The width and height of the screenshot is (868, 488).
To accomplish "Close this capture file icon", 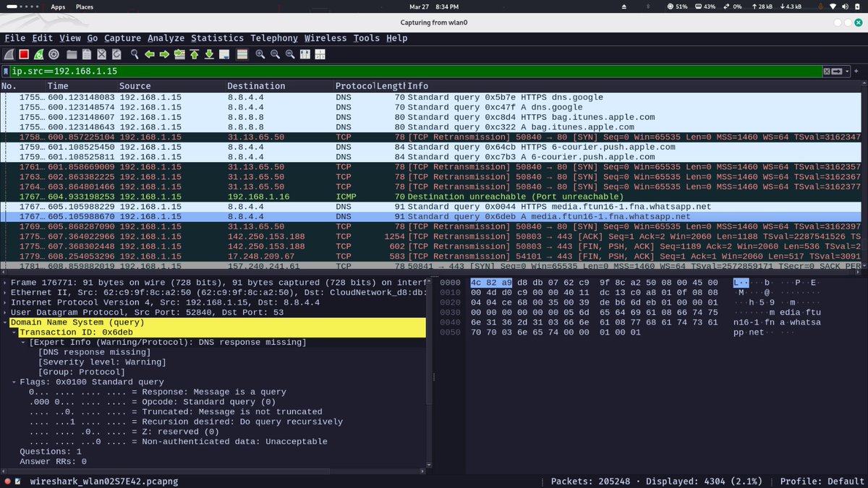I will click(x=102, y=54).
